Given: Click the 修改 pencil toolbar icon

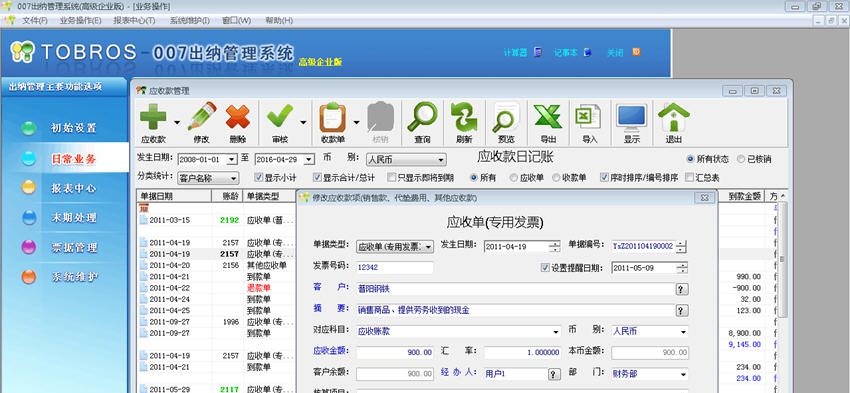Looking at the screenshot, I should (x=202, y=117).
